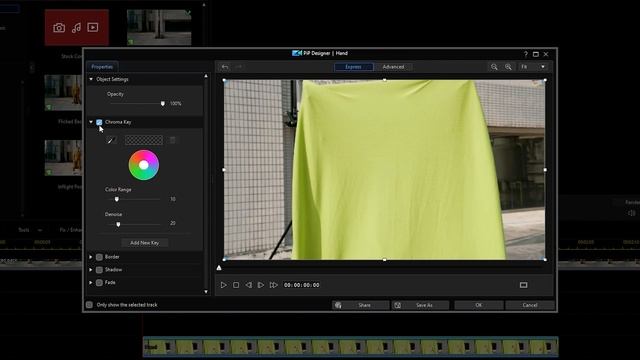Collapse the Object Settings section
Image resolution: width=640 pixels, height=360 pixels.
[x=91, y=79]
